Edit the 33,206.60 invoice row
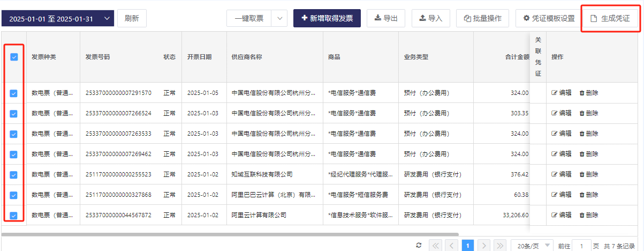 (562, 215)
